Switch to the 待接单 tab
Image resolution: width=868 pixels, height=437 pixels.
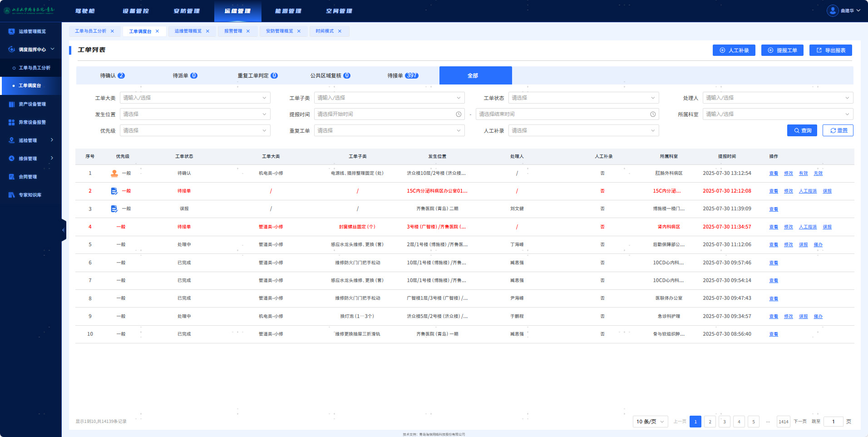(x=403, y=75)
